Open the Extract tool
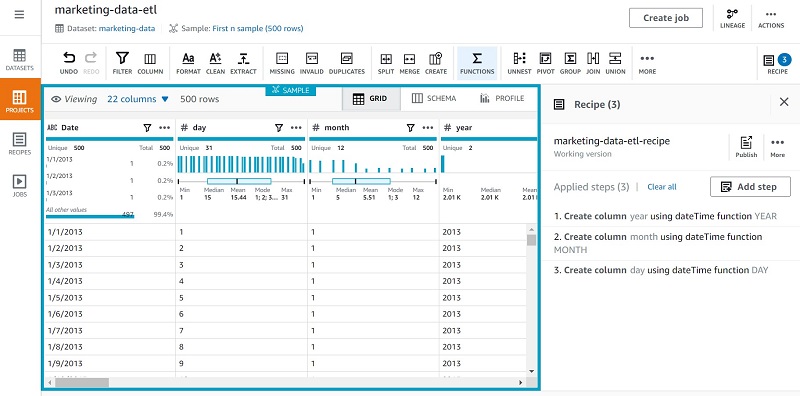 coord(243,63)
